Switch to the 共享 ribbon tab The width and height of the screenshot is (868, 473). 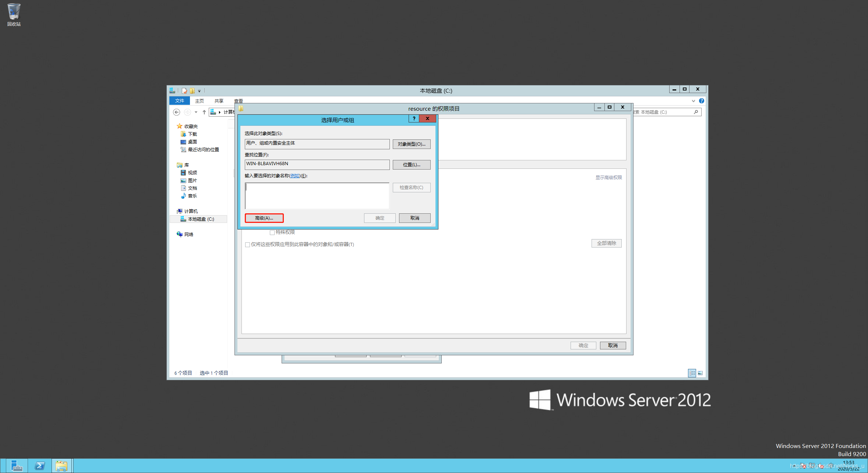tap(219, 101)
